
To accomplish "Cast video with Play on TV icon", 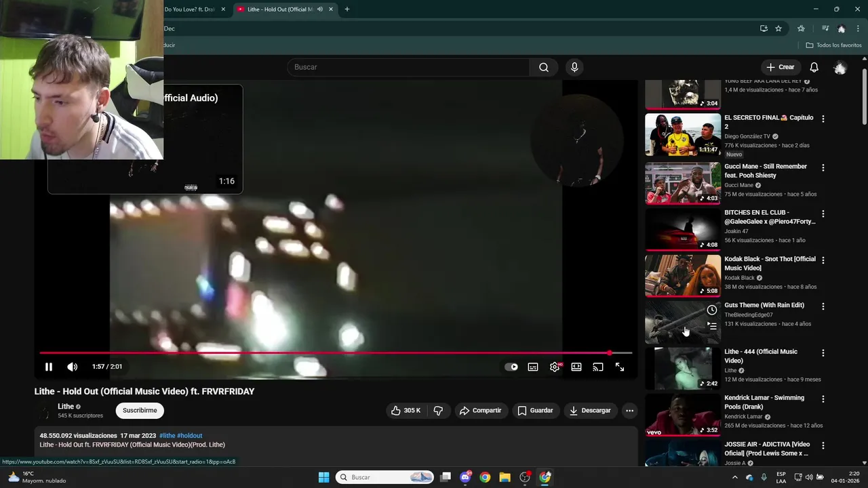I will pos(598,367).
